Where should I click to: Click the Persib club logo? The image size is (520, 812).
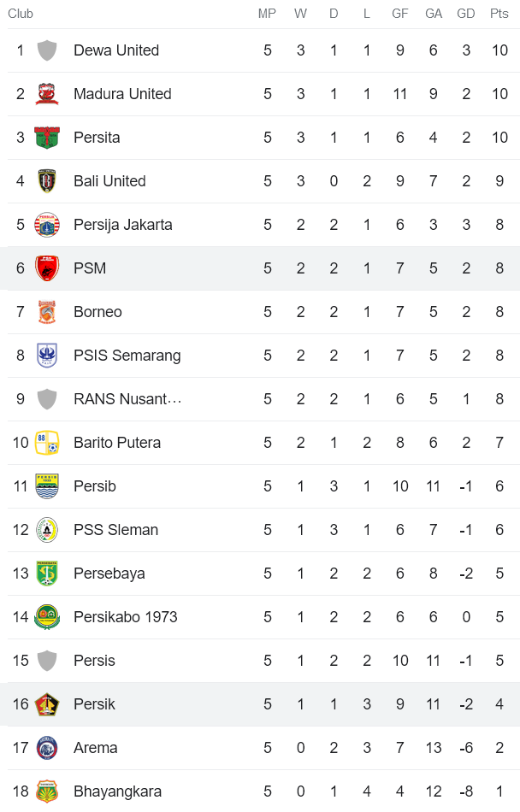[x=47, y=485]
